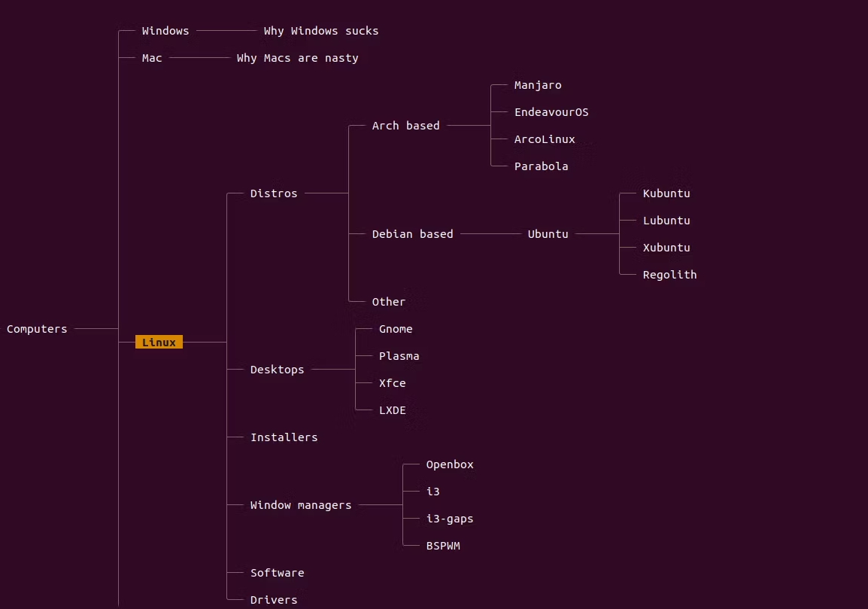Select the Desktops node

tap(277, 370)
